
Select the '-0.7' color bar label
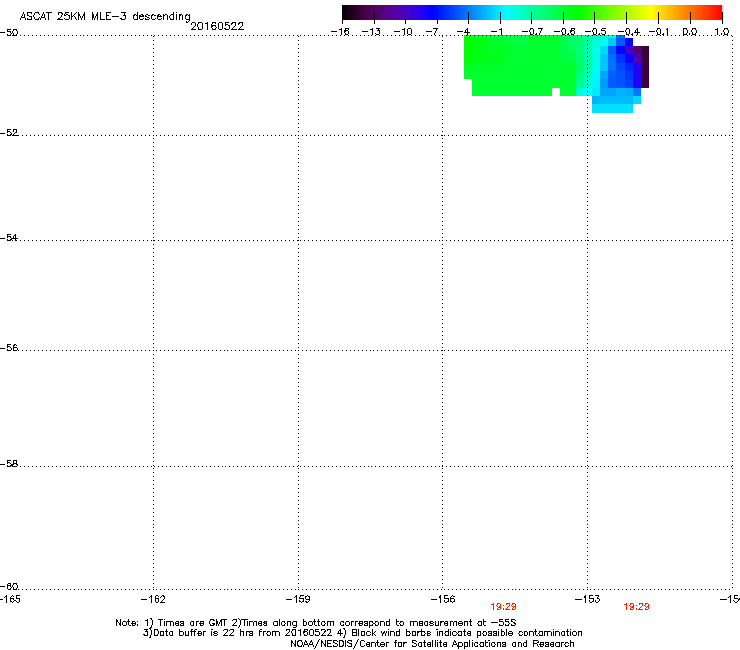coord(532,32)
